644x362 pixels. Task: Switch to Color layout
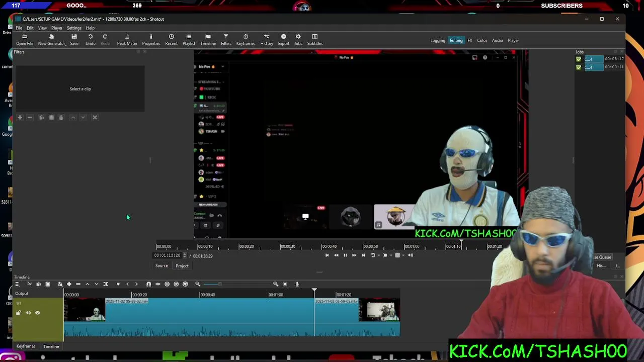tap(482, 41)
